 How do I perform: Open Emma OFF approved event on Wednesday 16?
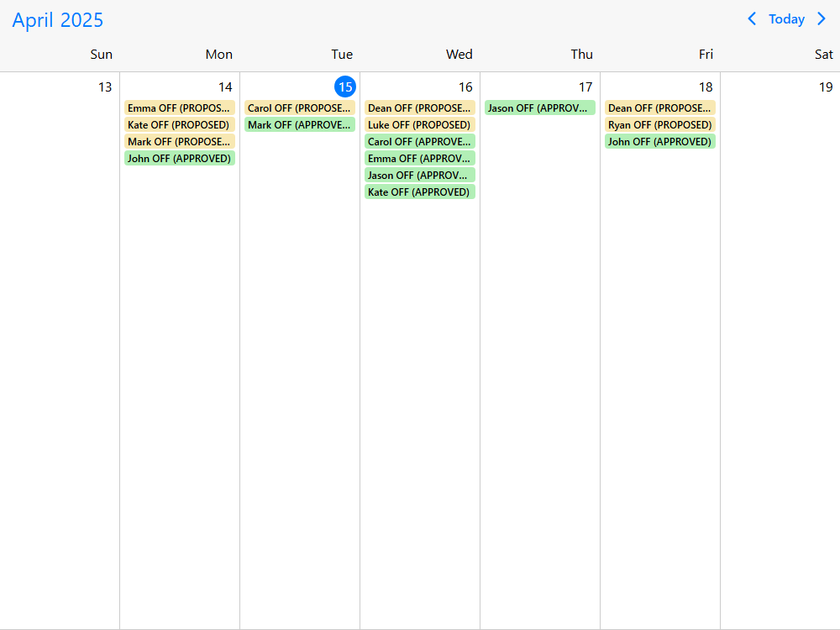[x=419, y=158]
